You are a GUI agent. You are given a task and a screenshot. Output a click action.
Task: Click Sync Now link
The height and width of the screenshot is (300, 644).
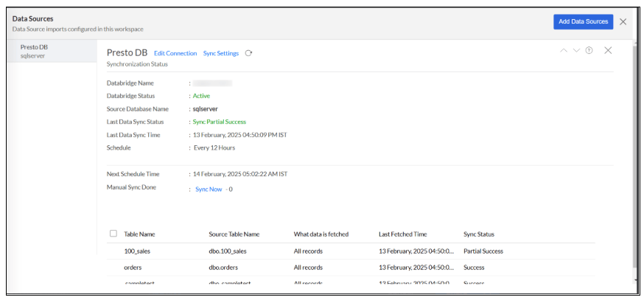[209, 189]
